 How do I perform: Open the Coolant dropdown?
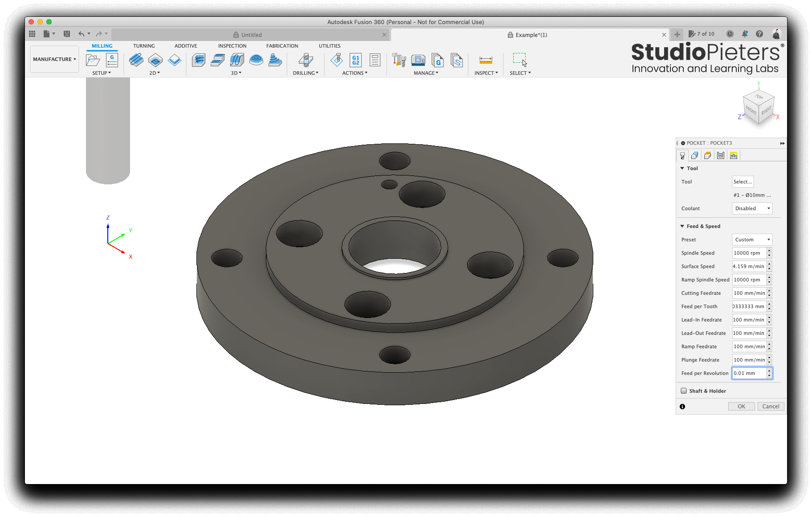[752, 208]
